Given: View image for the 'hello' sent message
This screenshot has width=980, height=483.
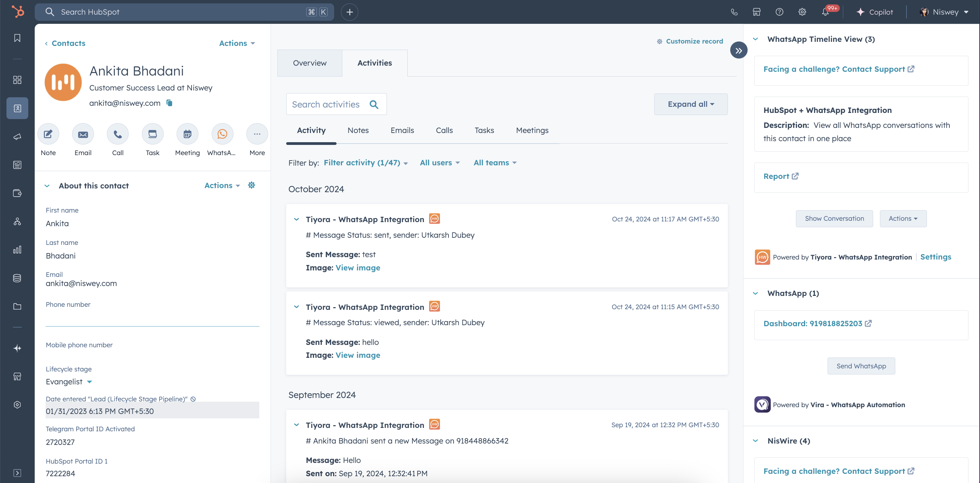Looking at the screenshot, I should pos(358,355).
